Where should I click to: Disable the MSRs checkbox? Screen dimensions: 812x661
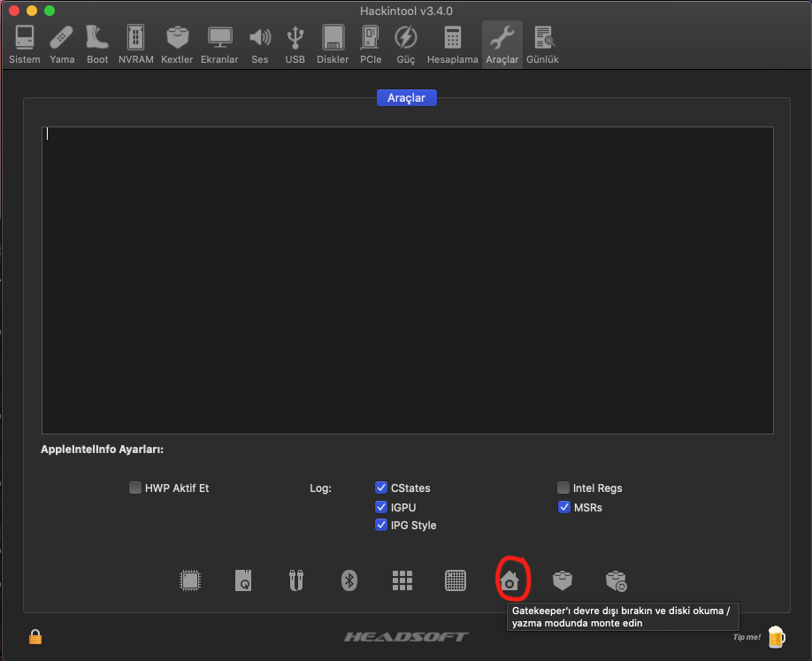pyautogui.click(x=563, y=507)
